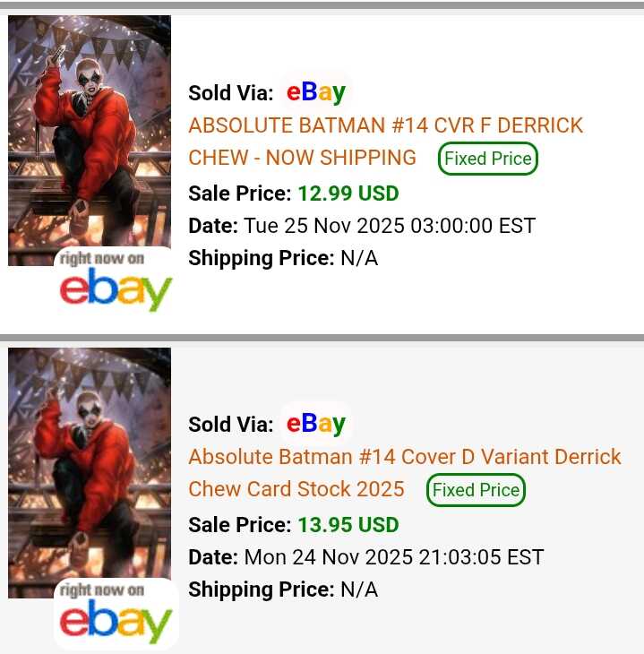Click the 'Date:' label on the Cover D listing
Image resolution: width=644 pixels, height=654 pixels.
[x=212, y=557]
